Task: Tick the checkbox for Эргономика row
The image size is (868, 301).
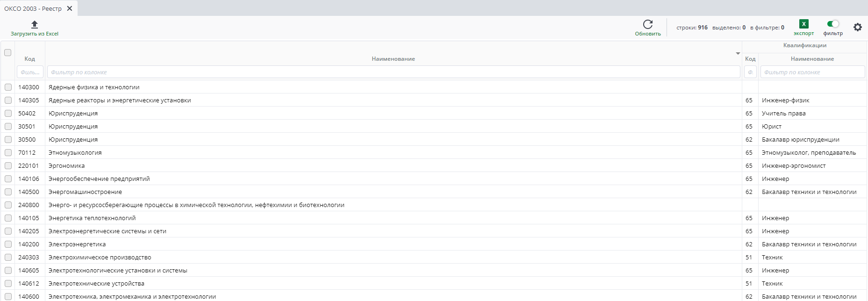Action: [8, 166]
